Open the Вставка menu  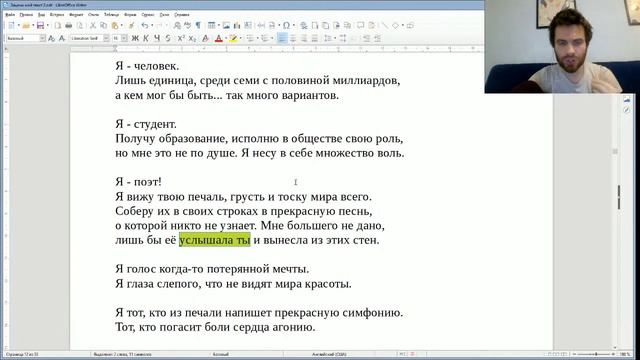click(x=57, y=15)
